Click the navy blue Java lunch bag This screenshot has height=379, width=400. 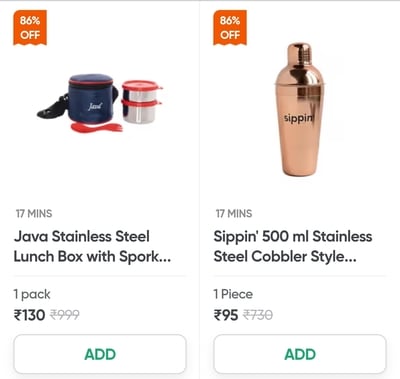pos(92,99)
